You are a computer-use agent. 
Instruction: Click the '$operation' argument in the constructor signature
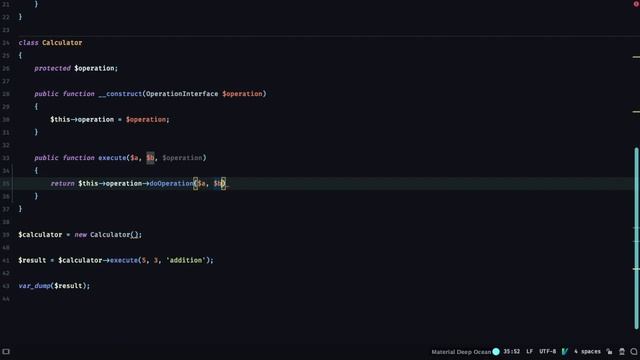(x=242, y=94)
